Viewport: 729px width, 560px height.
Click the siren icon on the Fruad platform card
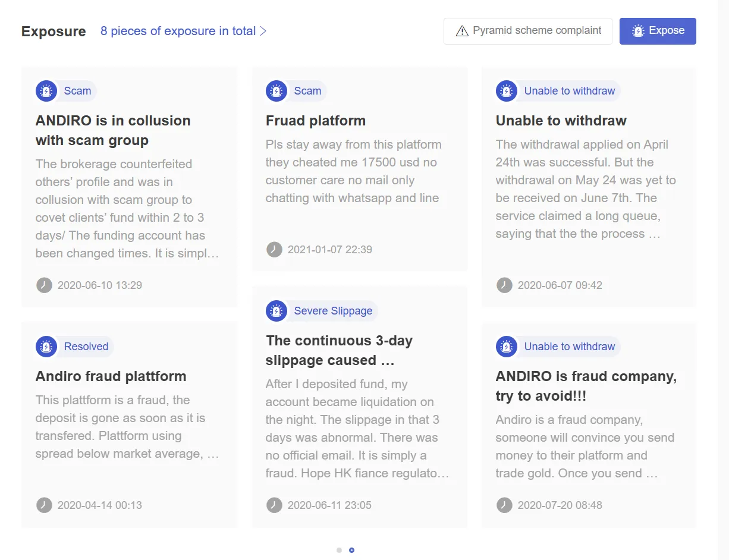[x=276, y=91]
